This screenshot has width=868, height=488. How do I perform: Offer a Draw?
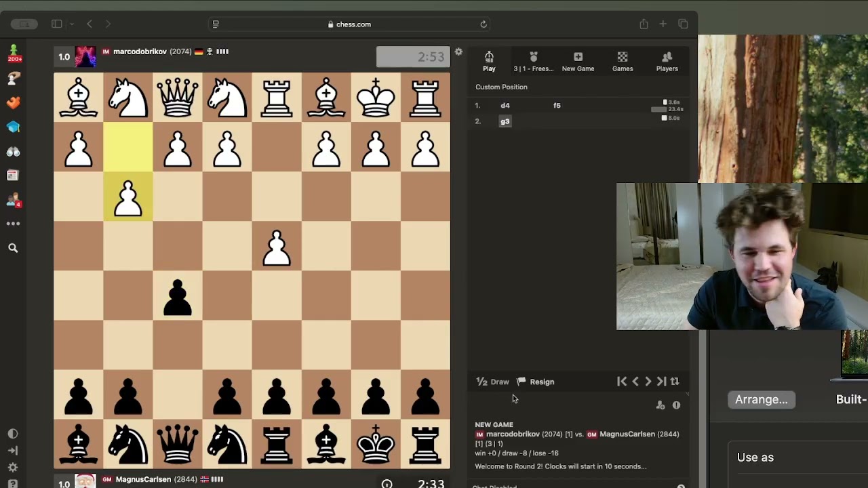coord(493,382)
